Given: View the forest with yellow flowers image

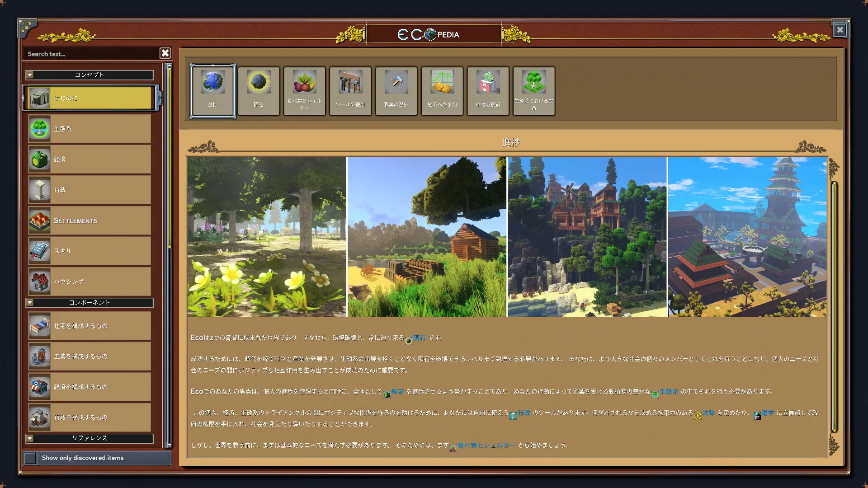Looking at the screenshot, I should point(267,237).
